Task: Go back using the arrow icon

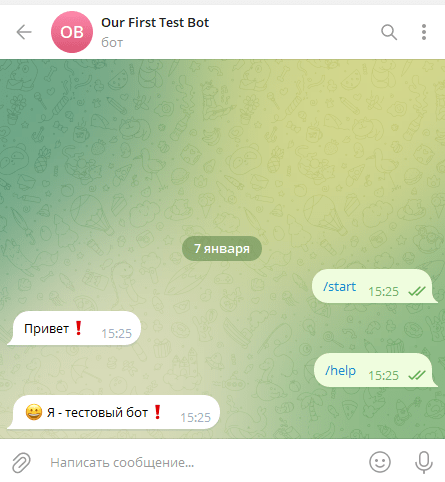Action: 24,32
